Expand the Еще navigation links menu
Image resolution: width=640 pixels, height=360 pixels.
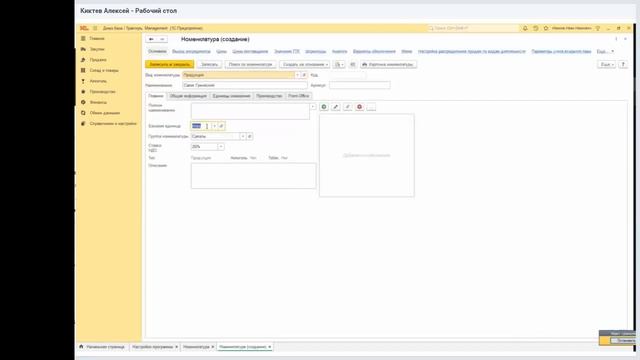pos(605,51)
